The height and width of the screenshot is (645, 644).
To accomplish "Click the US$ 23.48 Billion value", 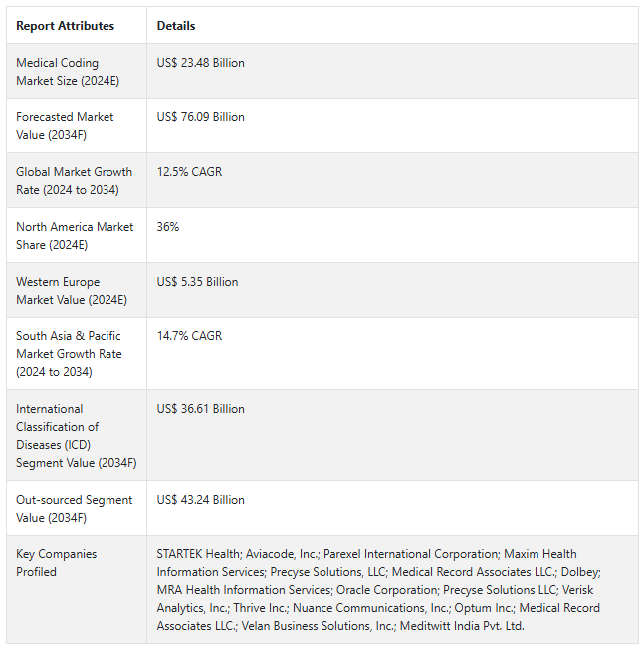I will 200,63.
